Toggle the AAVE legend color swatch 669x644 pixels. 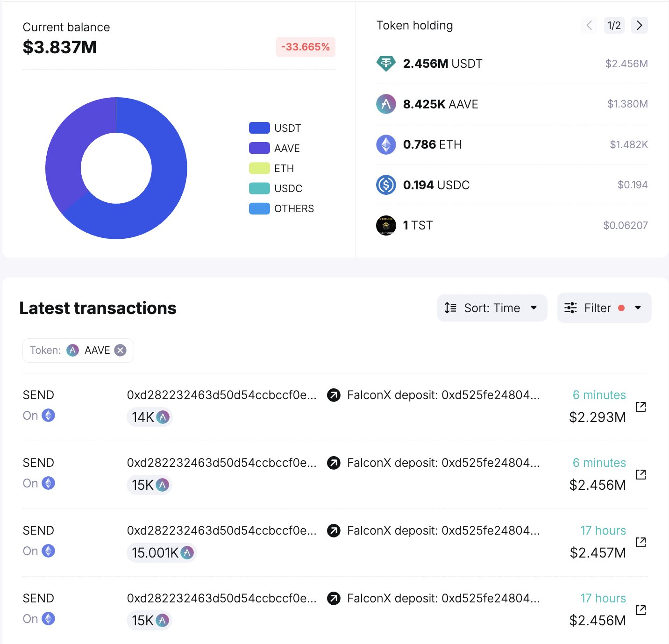click(259, 148)
